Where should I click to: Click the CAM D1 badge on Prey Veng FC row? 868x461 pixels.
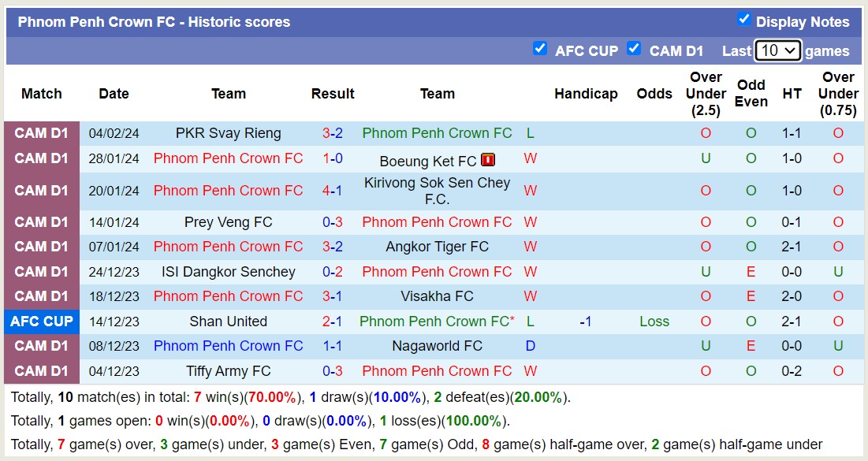pos(42,221)
